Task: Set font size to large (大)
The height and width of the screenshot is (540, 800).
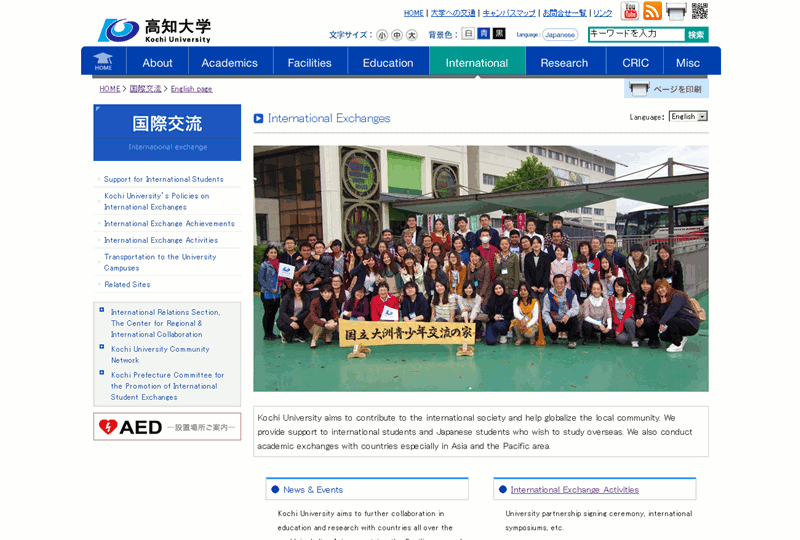Action: point(411,35)
